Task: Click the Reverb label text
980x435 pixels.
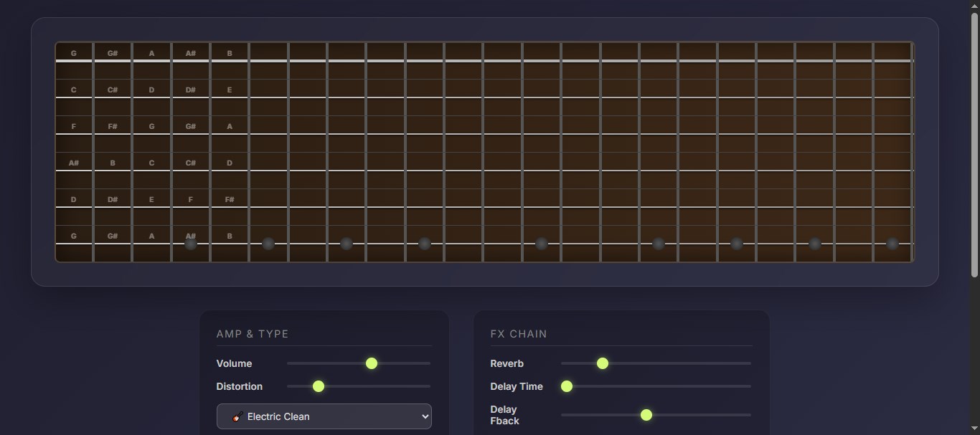Action: pos(507,363)
